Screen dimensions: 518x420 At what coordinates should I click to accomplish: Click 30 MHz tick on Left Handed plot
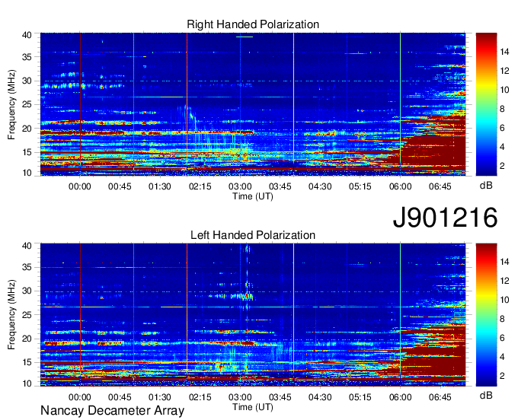[x=27, y=291]
